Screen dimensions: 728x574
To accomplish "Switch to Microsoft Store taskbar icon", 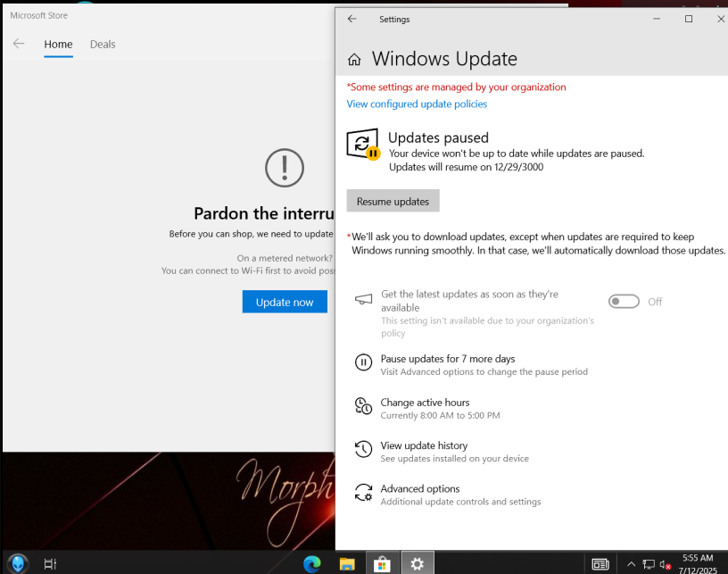I will [382, 563].
